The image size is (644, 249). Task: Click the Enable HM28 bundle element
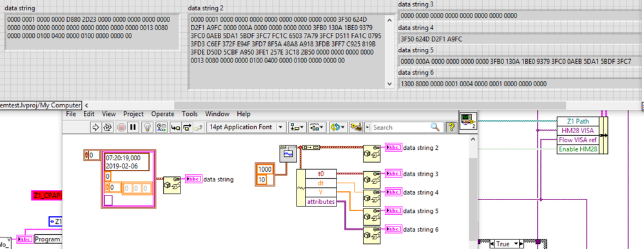pos(578,149)
